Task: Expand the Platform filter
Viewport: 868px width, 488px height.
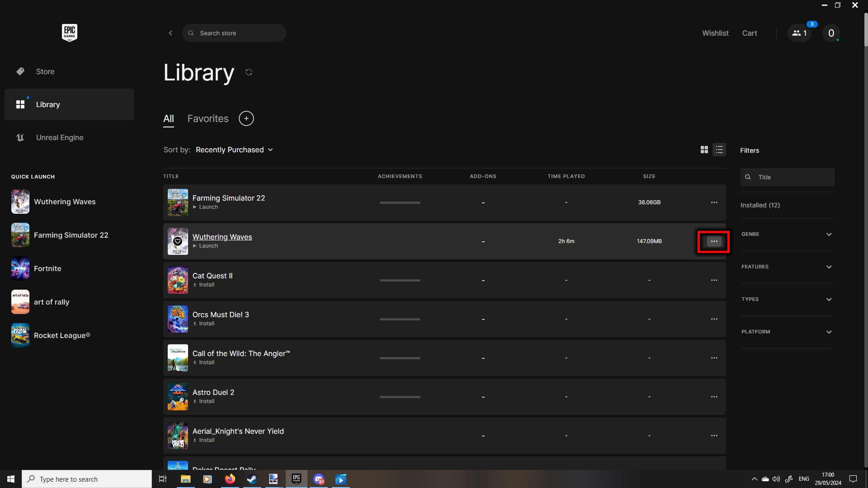Action: [x=787, y=332]
